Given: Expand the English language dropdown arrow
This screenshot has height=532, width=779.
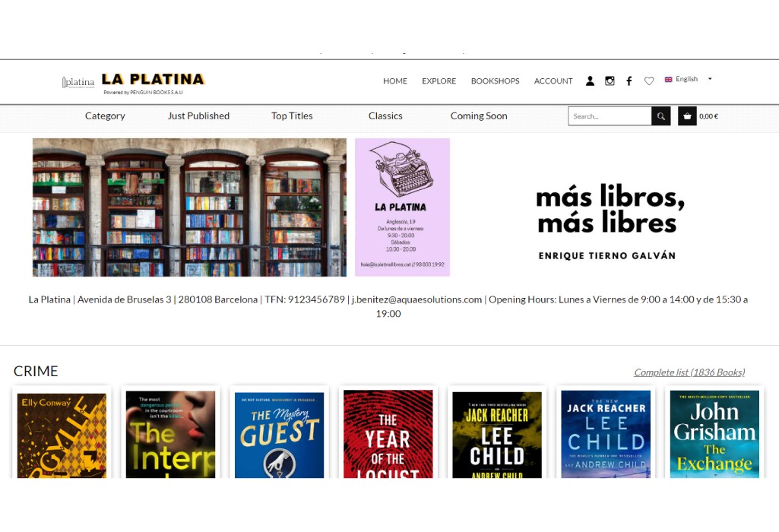Looking at the screenshot, I should pyautogui.click(x=710, y=79).
